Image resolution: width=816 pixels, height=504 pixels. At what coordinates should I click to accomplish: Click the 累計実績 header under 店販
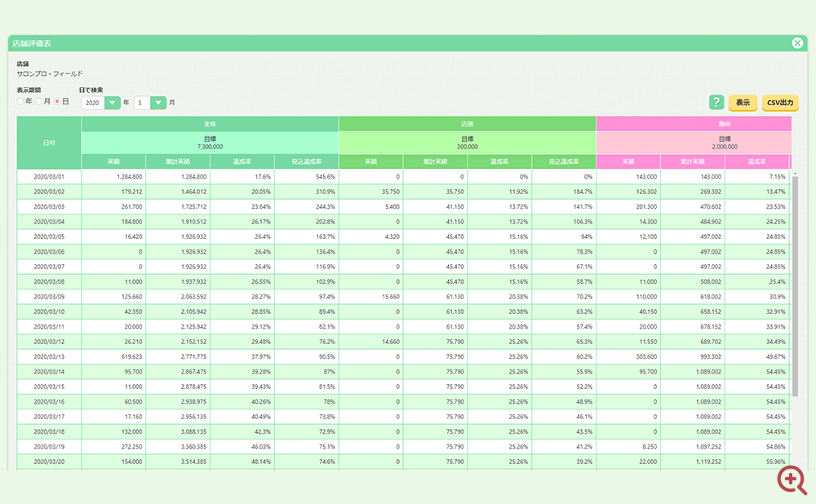[435, 161]
